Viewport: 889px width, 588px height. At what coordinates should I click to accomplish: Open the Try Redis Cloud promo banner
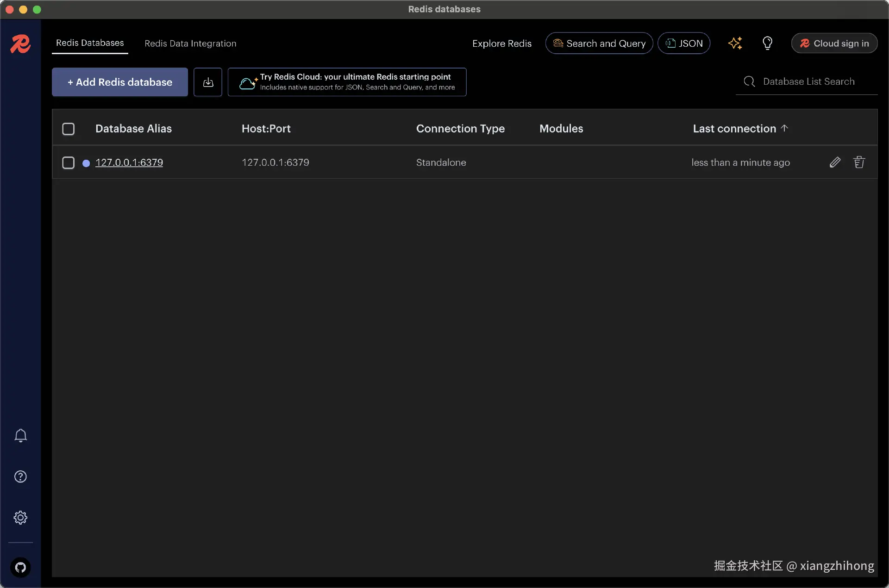(347, 82)
